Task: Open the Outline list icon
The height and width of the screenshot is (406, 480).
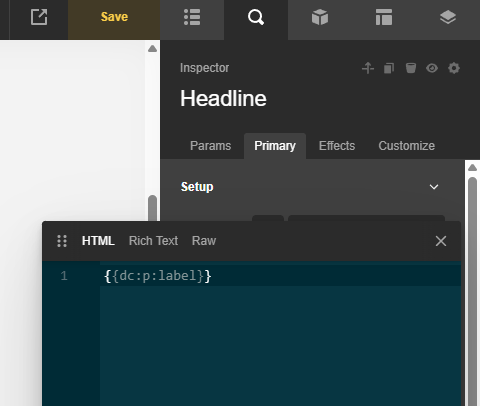Action: (192, 17)
